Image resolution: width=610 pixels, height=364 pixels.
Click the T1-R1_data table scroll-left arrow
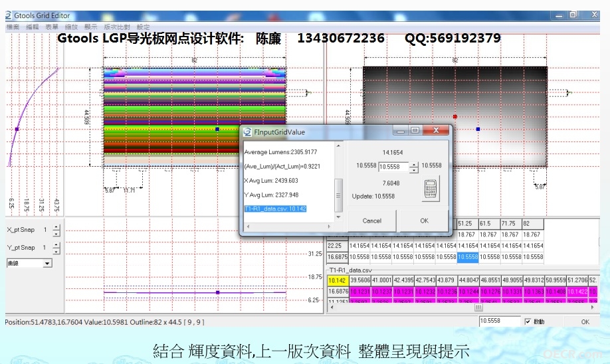(x=332, y=308)
